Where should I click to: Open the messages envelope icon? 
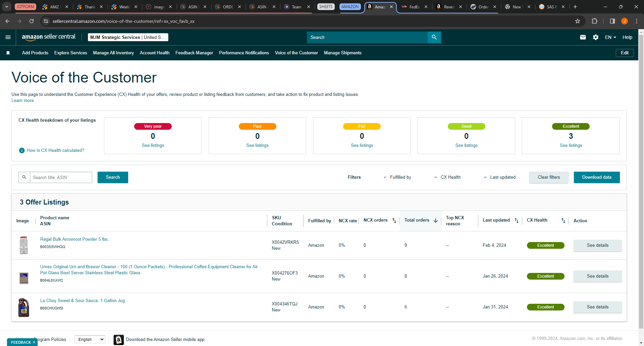(x=583, y=37)
